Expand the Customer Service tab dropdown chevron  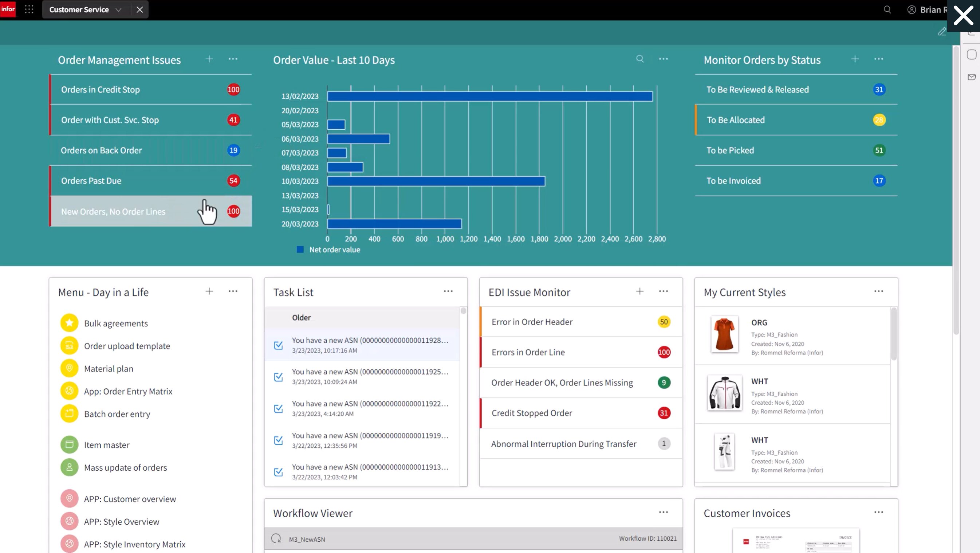tap(118, 9)
